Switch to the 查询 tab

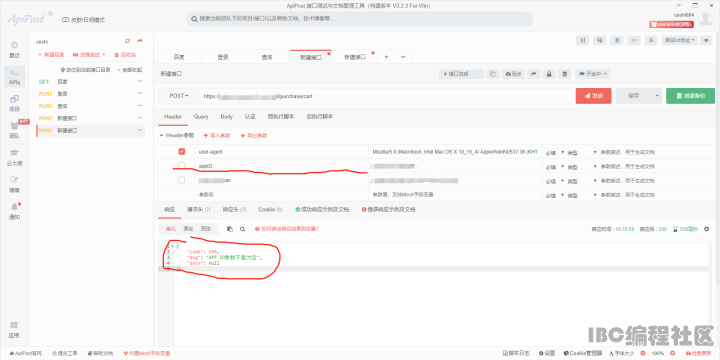tap(267, 57)
